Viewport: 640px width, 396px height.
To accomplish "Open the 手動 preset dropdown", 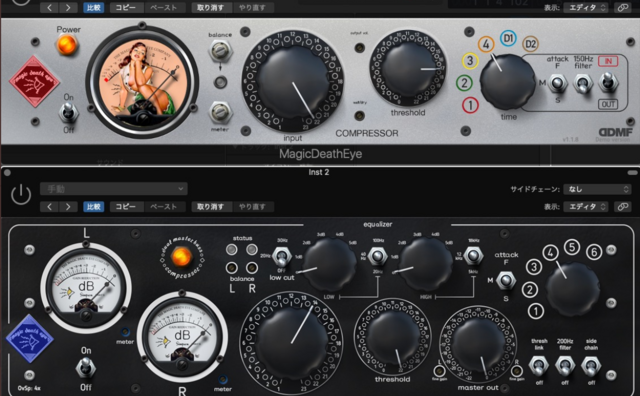I will [114, 189].
